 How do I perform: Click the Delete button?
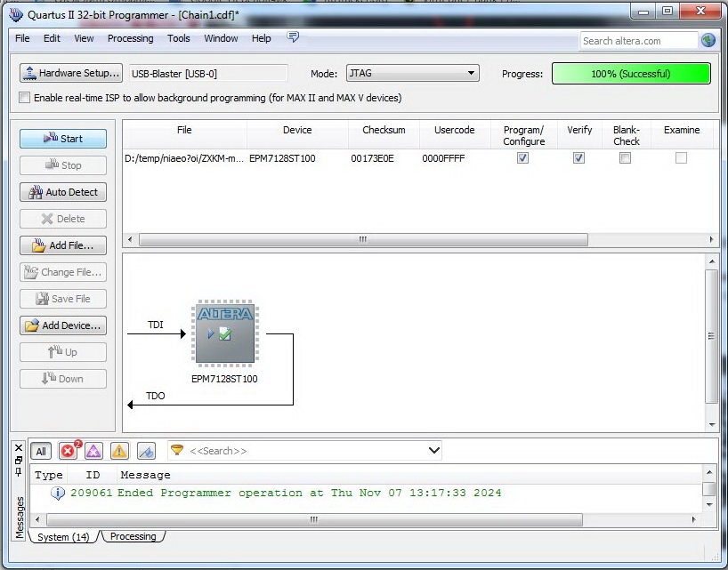pos(63,219)
